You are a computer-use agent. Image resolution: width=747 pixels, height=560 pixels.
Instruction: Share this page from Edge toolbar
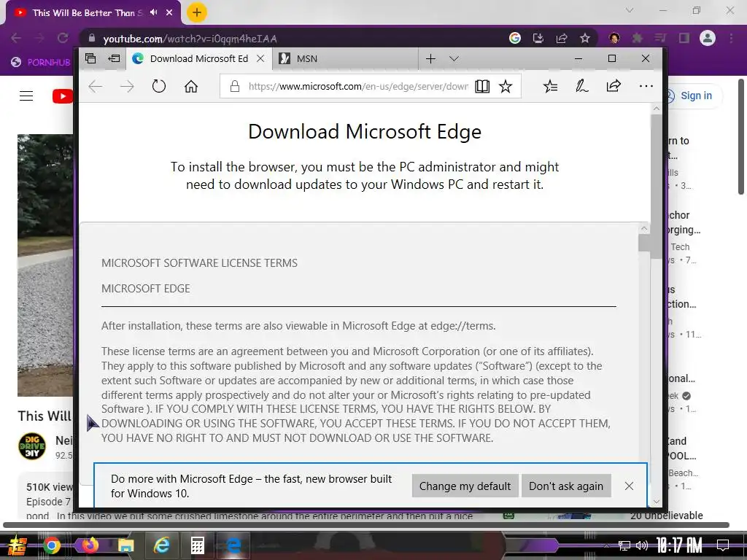pos(614,86)
